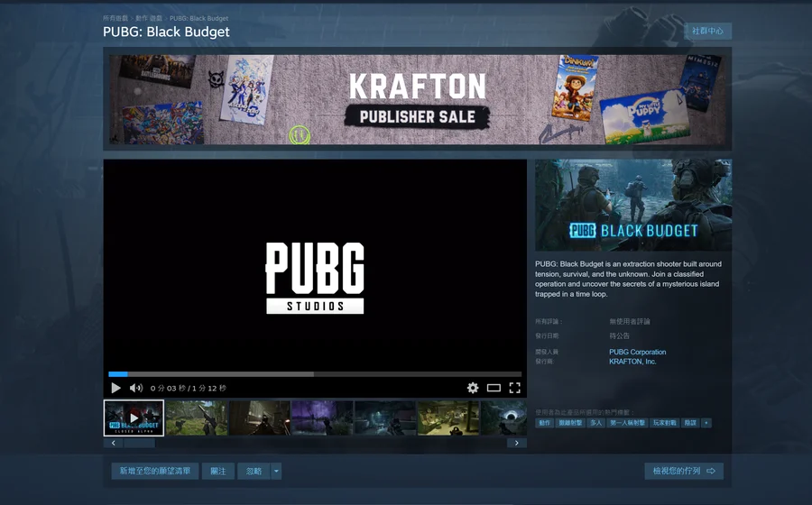The width and height of the screenshot is (812, 505).
Task: Toggle theater mode on the video player
Action: 494,388
